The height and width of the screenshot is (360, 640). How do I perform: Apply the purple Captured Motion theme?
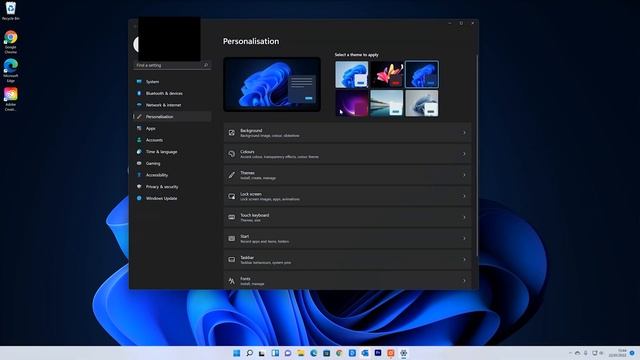click(x=351, y=103)
